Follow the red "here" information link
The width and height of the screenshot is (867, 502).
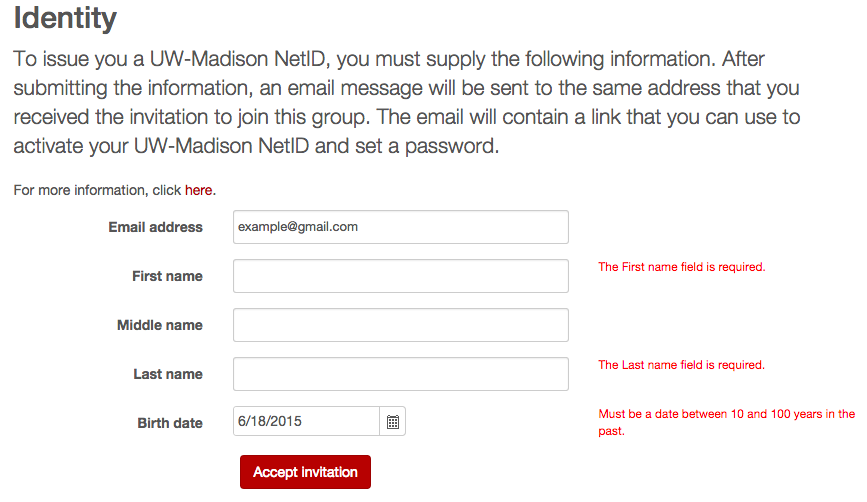pyautogui.click(x=199, y=190)
